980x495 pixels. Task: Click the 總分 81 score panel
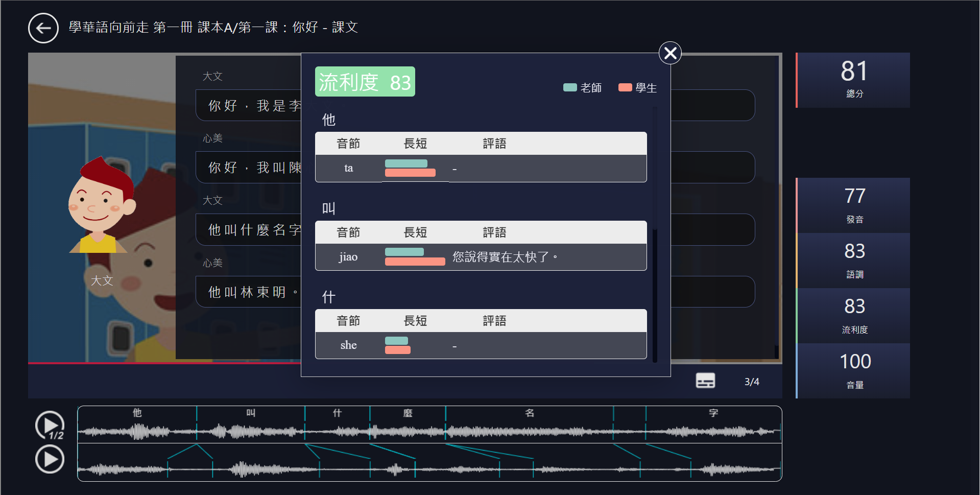853,80
